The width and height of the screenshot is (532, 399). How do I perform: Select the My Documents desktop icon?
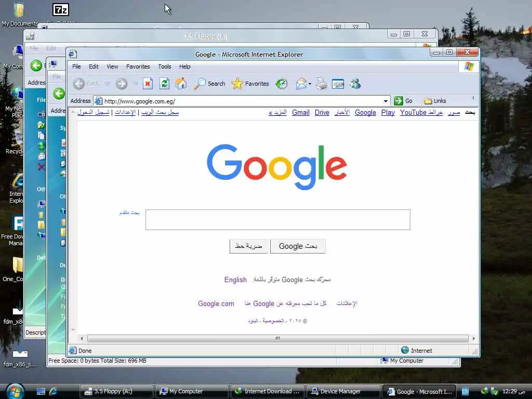19,14
